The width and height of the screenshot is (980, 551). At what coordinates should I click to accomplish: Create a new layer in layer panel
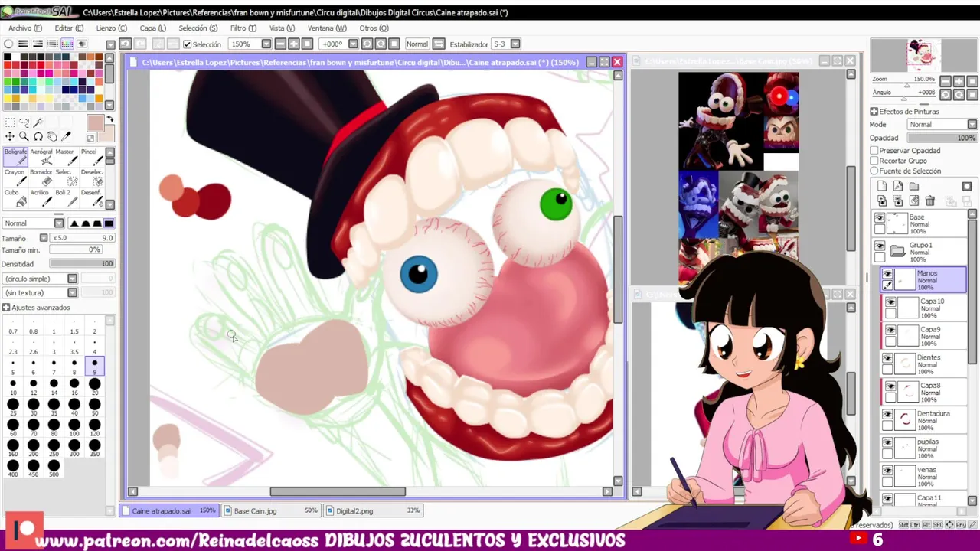click(x=882, y=186)
